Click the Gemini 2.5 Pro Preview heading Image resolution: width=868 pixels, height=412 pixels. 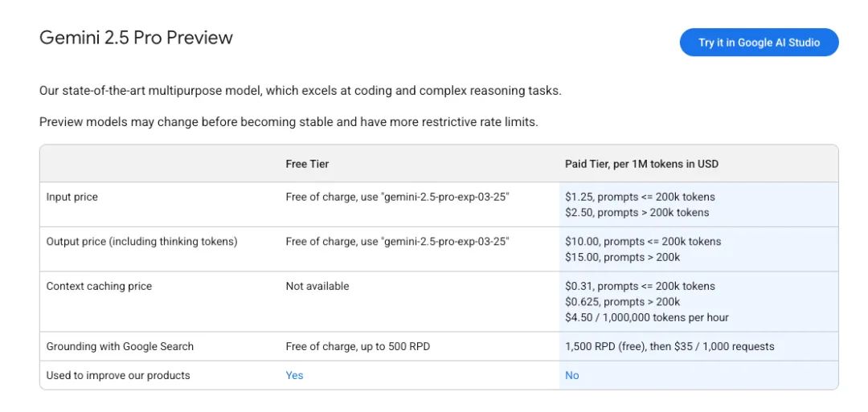tap(136, 38)
